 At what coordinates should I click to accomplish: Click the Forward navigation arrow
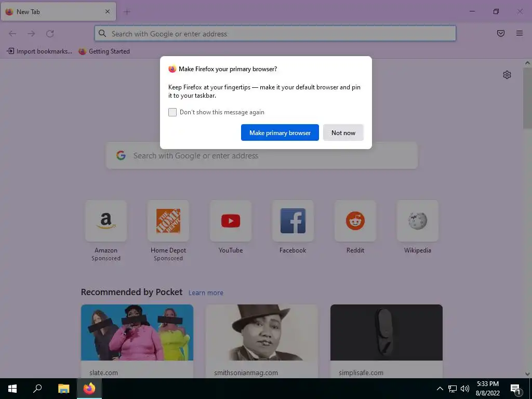pos(31,34)
